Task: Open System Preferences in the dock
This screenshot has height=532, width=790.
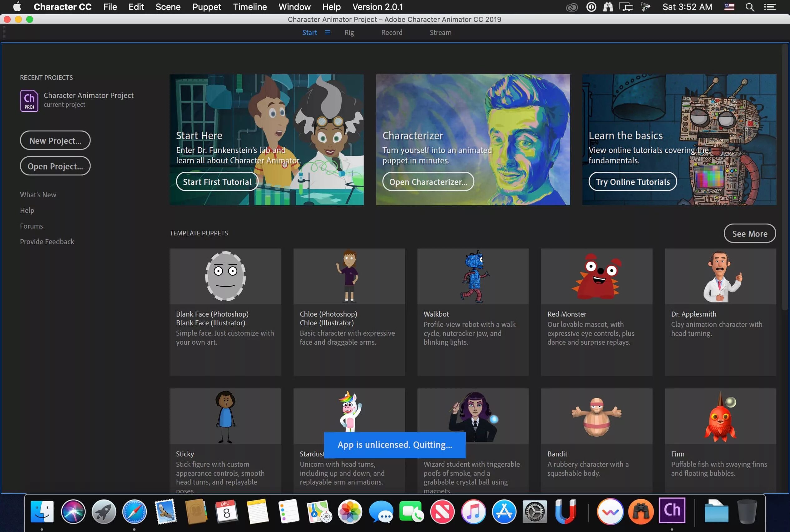Action: coord(535,512)
